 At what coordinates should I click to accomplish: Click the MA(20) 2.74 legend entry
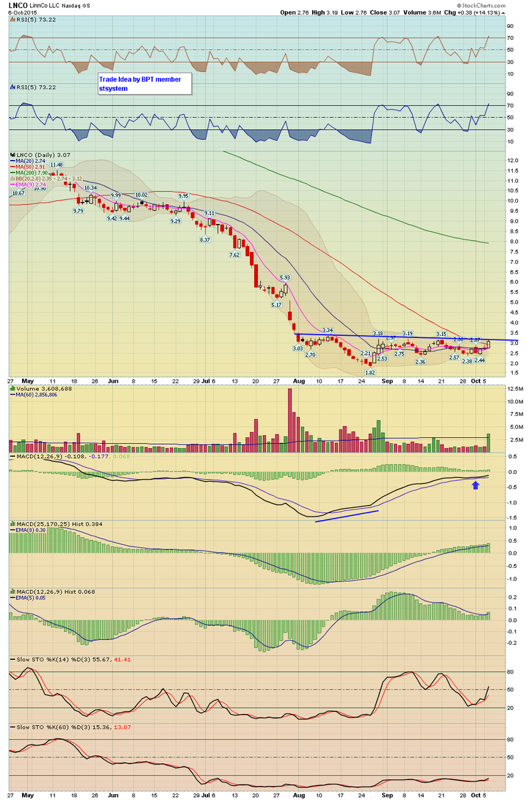[x=28, y=161]
